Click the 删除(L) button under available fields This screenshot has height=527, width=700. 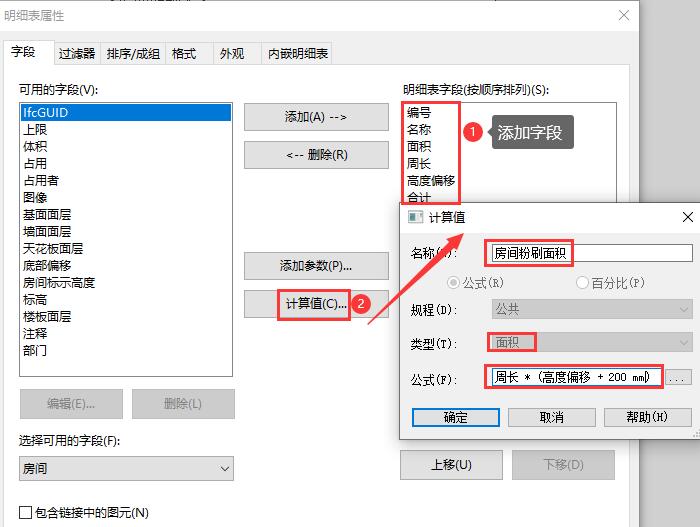[183, 404]
